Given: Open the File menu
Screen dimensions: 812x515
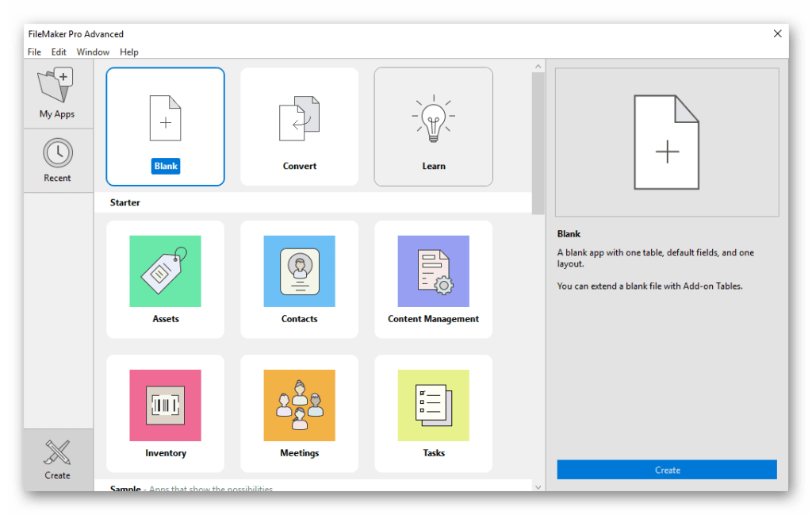Looking at the screenshot, I should coord(34,52).
